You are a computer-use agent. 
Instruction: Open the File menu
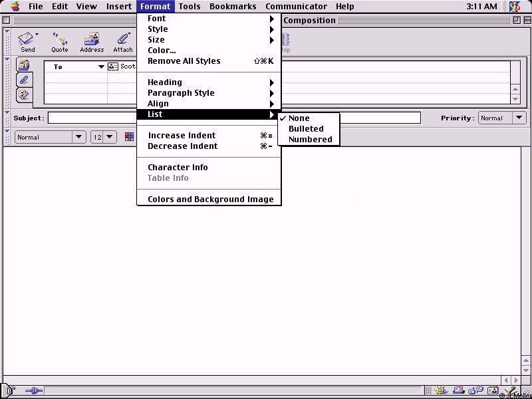click(x=36, y=7)
